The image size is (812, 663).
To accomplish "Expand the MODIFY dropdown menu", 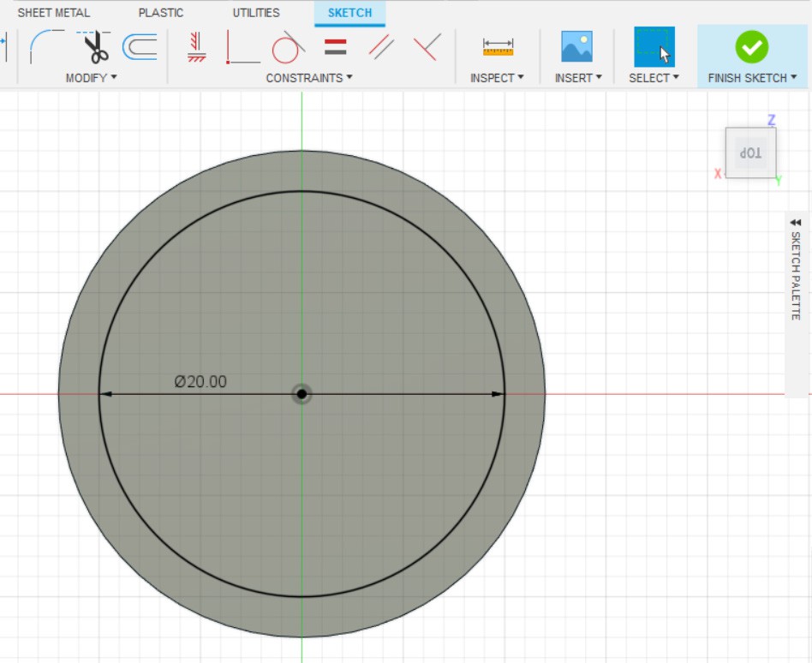I will click(91, 78).
